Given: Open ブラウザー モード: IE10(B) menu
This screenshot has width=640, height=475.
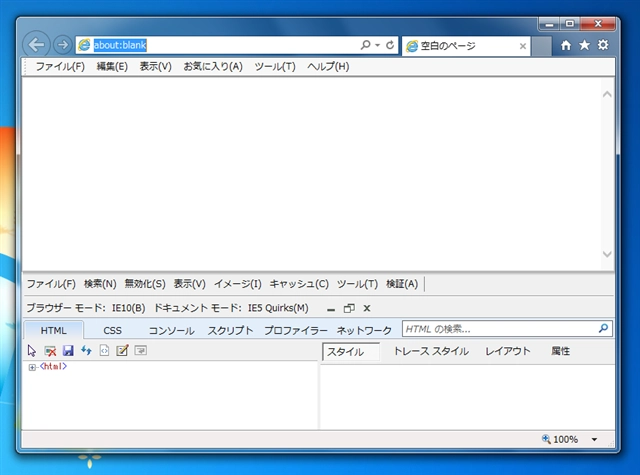Looking at the screenshot, I should tap(86, 308).
